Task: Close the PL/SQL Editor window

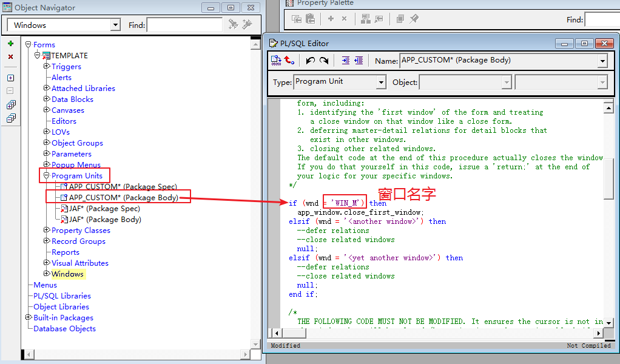Action: [x=604, y=43]
